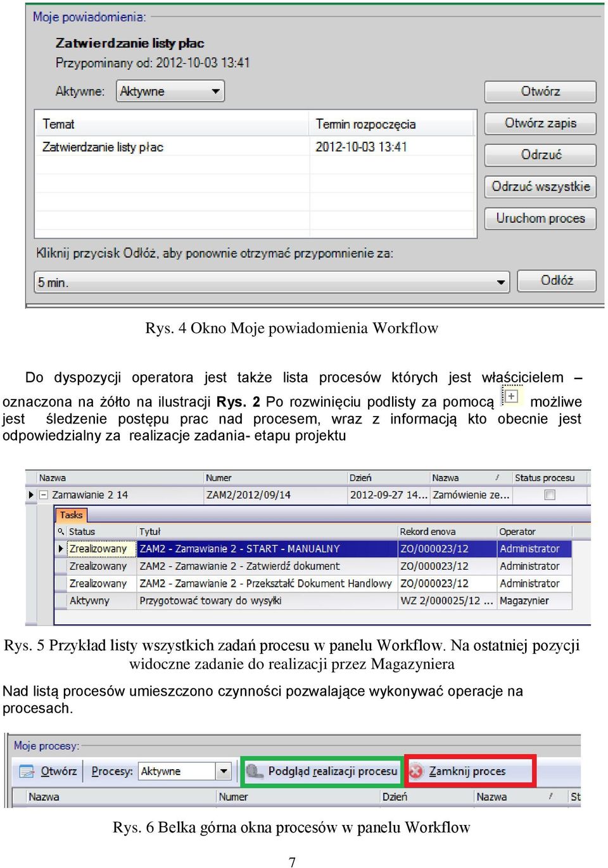This screenshot has width=608, height=868.
Task: Sort by Termin rozpoczęcia column header
Action: click(392, 124)
